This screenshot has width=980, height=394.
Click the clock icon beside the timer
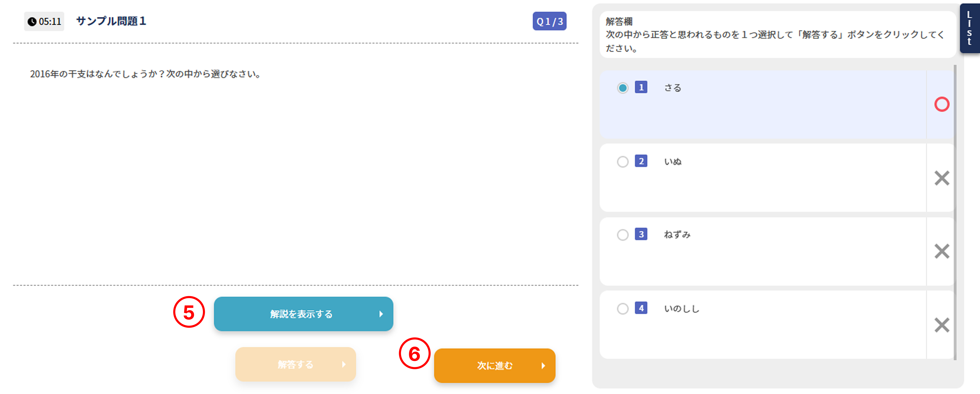coord(32,22)
